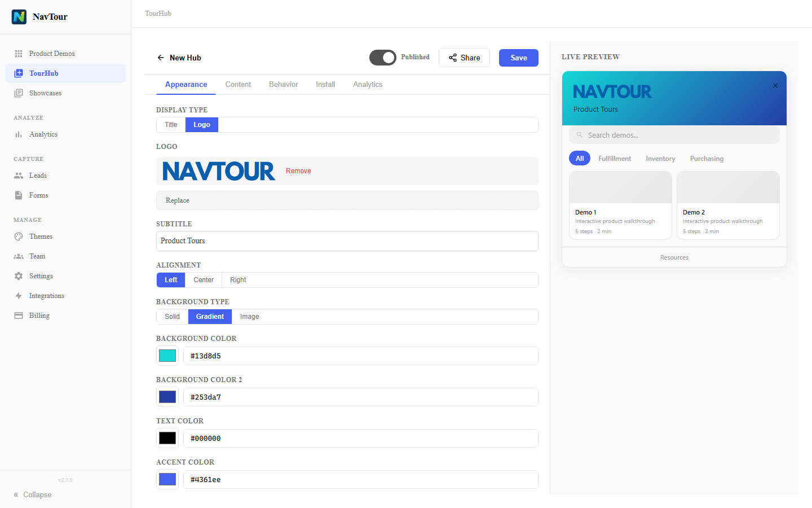The image size is (812, 508).
Task: Switch to the Behavior tab
Action: pyautogui.click(x=284, y=85)
